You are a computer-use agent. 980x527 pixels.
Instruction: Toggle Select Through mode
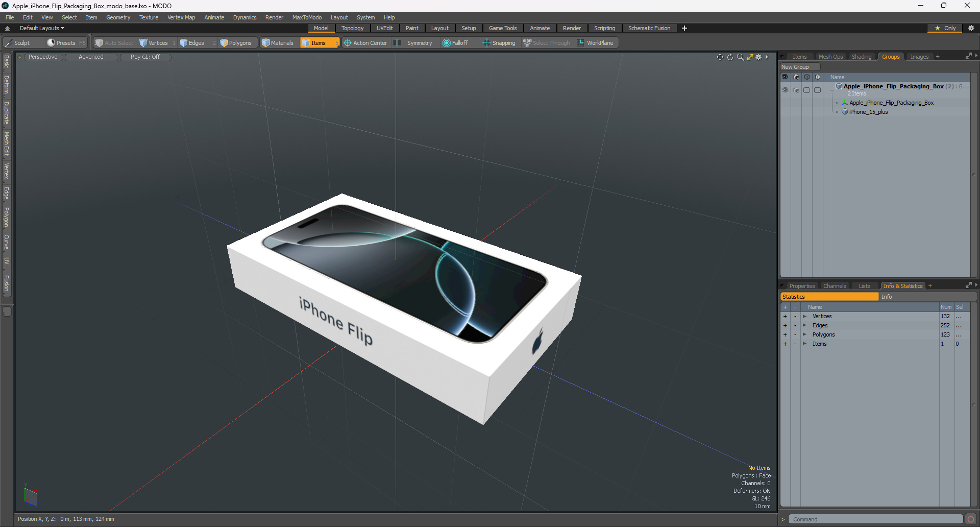click(547, 43)
